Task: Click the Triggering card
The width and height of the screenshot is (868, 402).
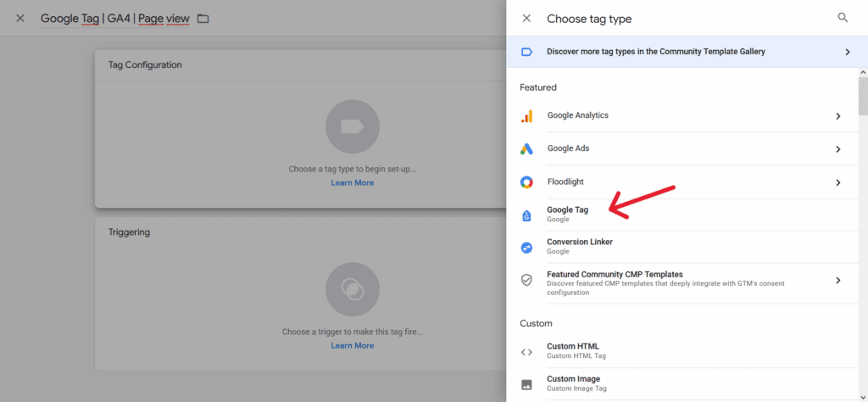Action: pos(300,293)
